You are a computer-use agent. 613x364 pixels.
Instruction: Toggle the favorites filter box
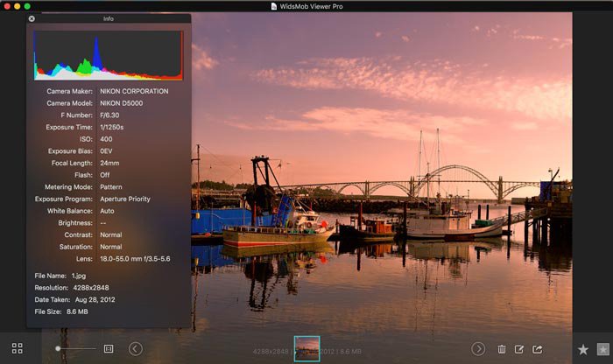tap(602, 349)
